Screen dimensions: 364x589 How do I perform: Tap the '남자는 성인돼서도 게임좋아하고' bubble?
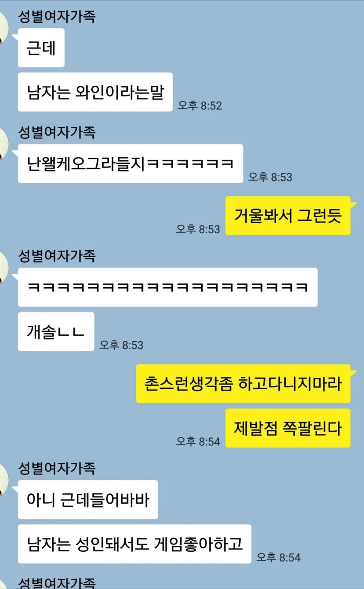click(x=134, y=544)
